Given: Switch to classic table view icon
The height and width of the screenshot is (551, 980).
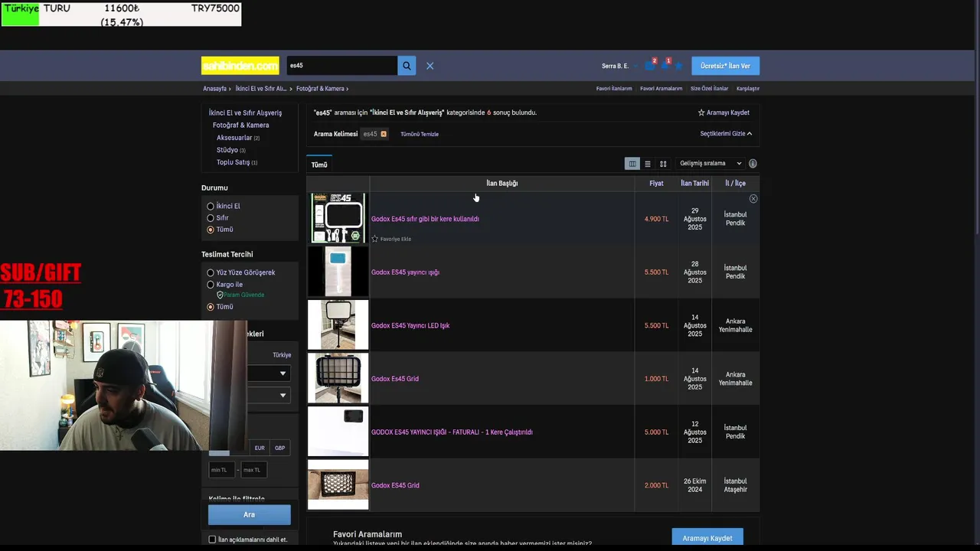Looking at the screenshot, I should coord(632,164).
